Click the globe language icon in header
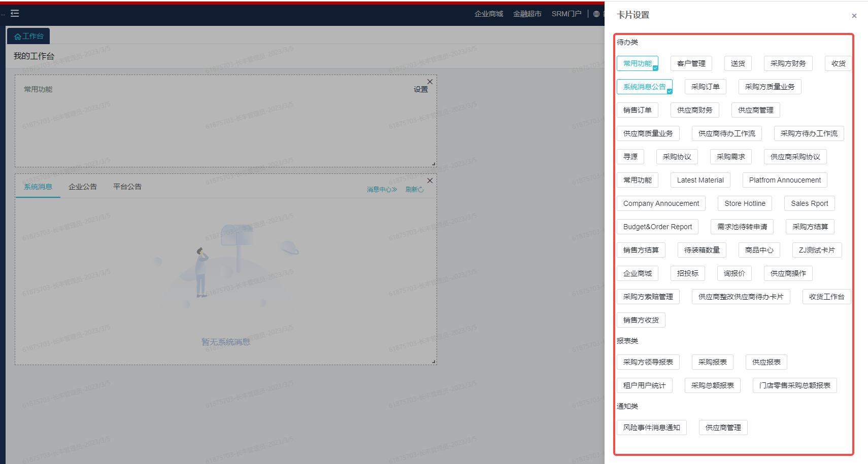Viewport: 868px width, 464px height. click(596, 14)
